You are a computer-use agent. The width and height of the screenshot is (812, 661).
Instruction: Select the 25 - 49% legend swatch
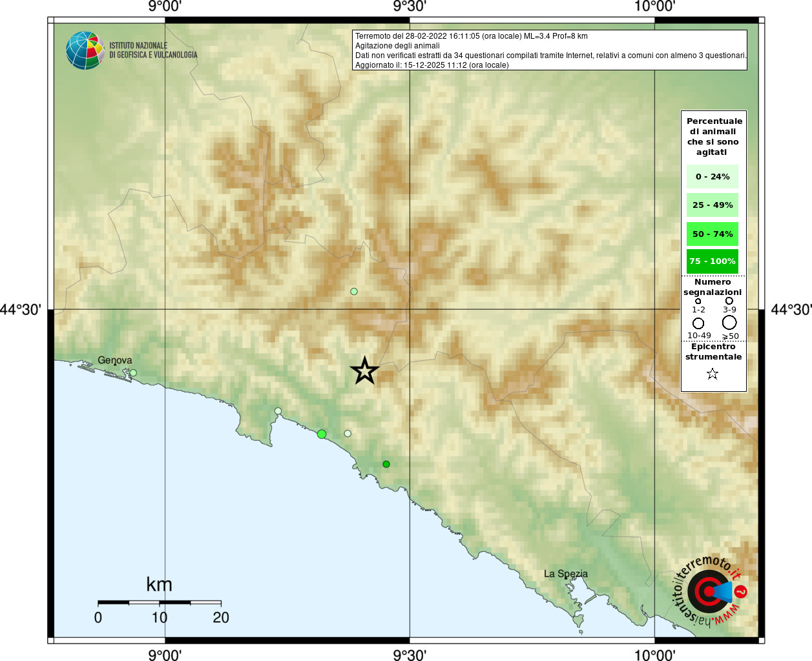point(713,205)
